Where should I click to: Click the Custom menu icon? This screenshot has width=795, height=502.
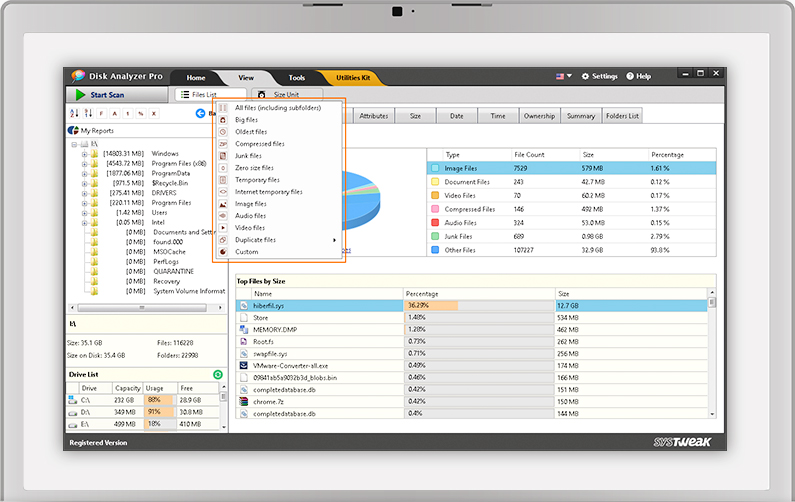point(223,252)
